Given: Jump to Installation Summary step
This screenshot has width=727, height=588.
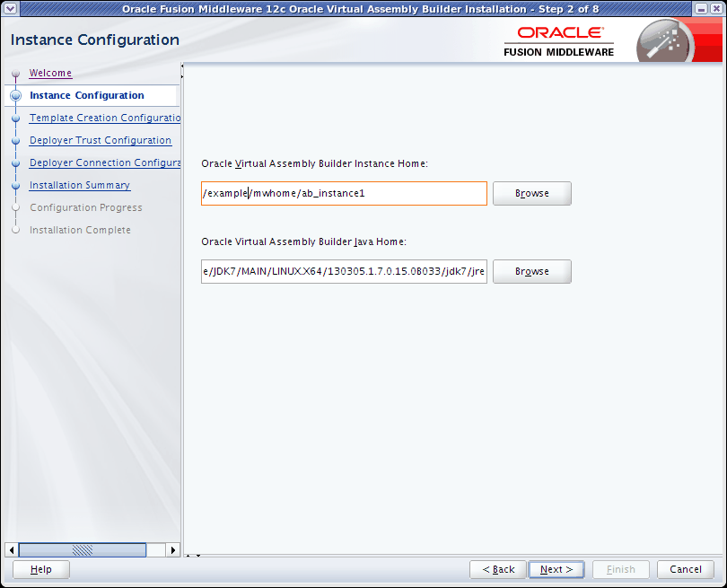Looking at the screenshot, I should (80, 185).
